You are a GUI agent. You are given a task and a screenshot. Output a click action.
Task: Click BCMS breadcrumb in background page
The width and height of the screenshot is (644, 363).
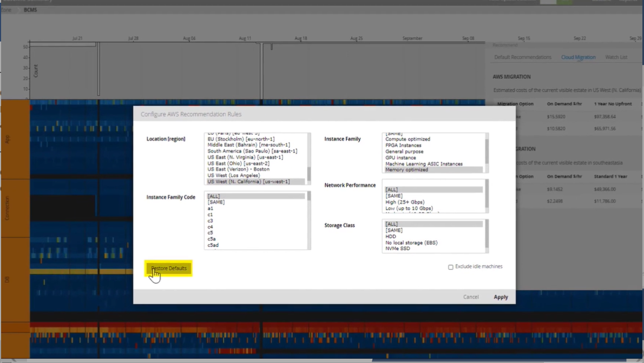pos(30,10)
